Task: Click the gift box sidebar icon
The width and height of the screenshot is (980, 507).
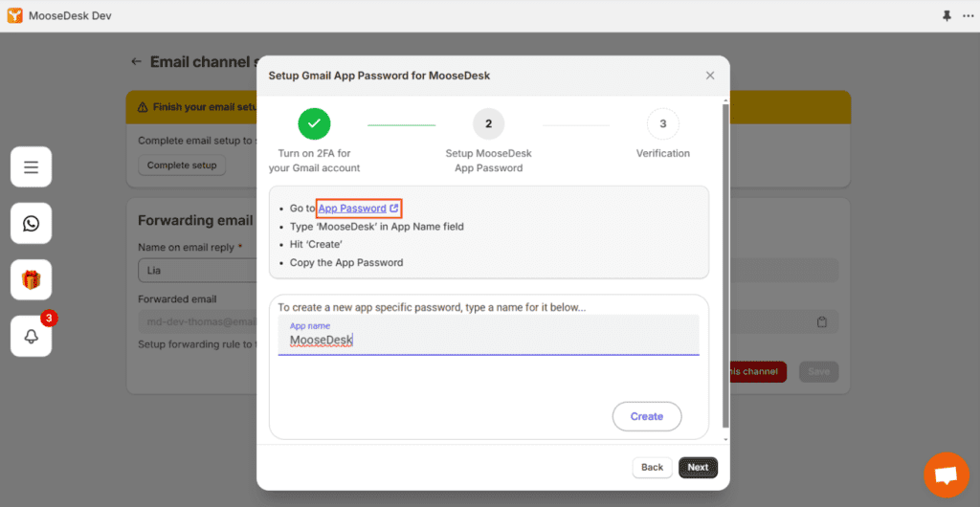Action: pyautogui.click(x=32, y=279)
